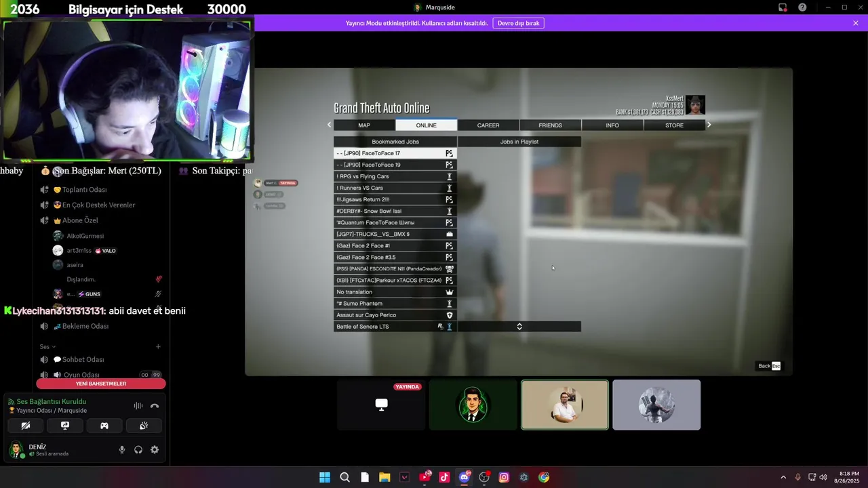
Task: Click the volume icon in system tray
Action: (x=823, y=477)
